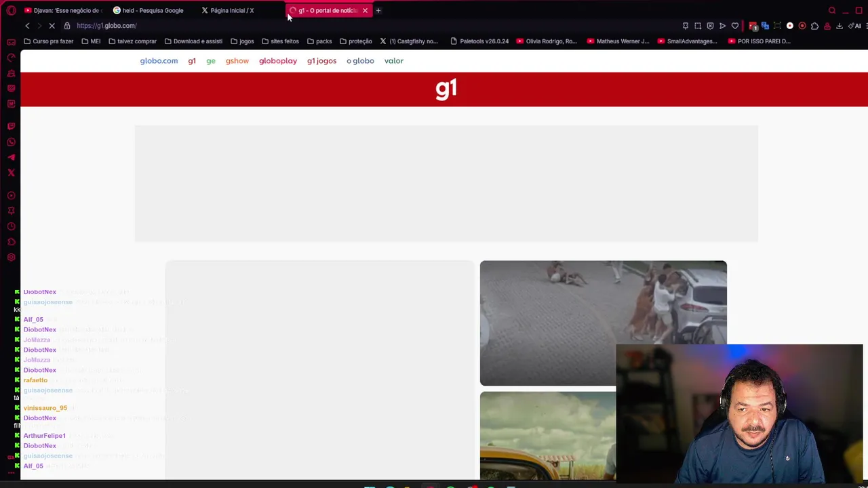Open the packs bookmark folder

[319, 41]
